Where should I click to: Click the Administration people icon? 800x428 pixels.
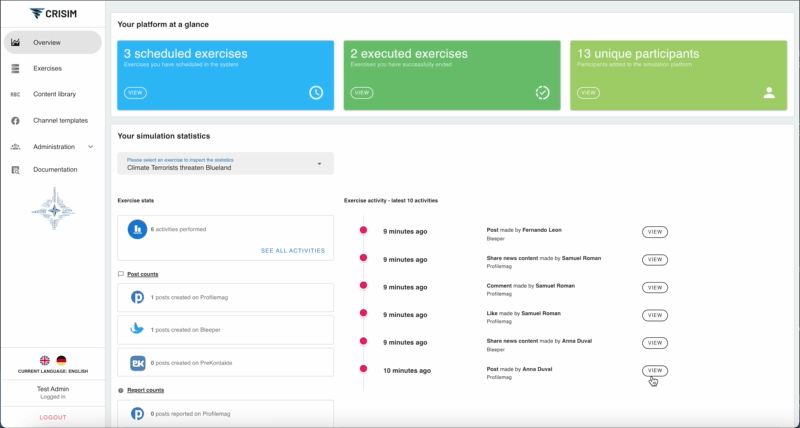[x=15, y=147]
